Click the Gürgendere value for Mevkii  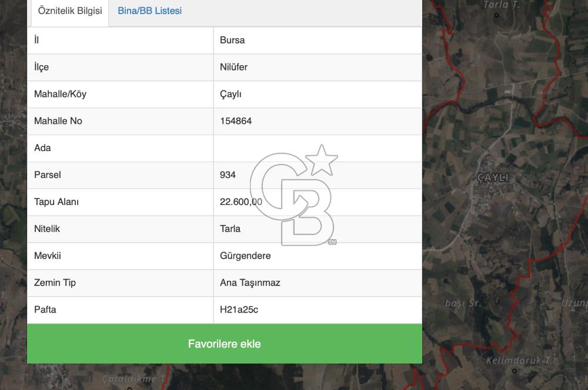[x=245, y=257]
